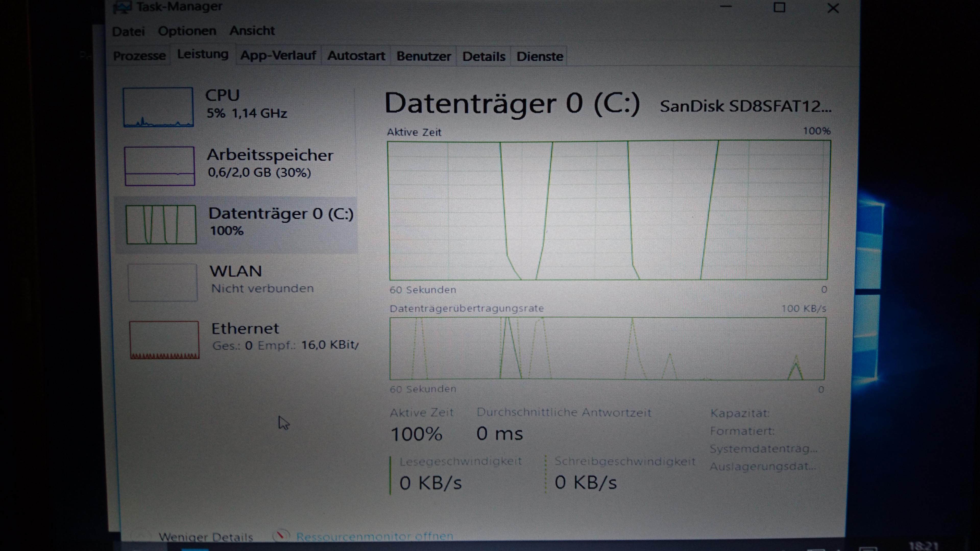Screen dimensions: 980x551
Task: Select the WLAN graph thumbnail
Action: pos(162,283)
